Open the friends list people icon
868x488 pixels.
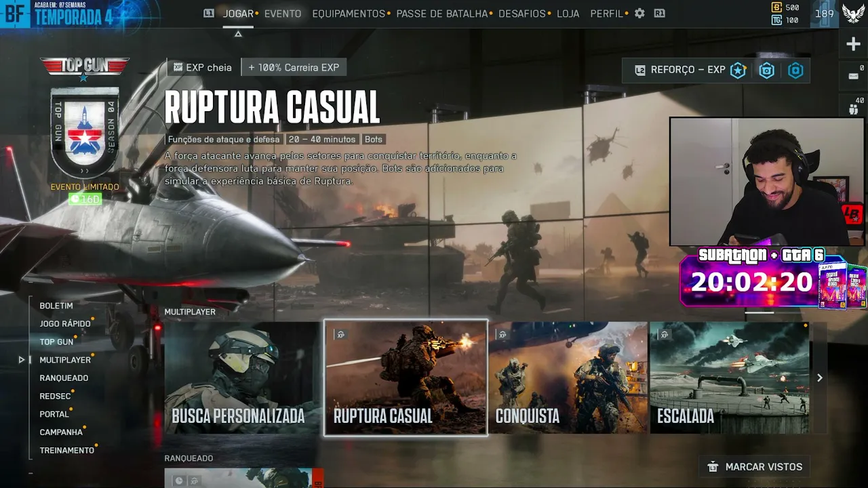853,108
